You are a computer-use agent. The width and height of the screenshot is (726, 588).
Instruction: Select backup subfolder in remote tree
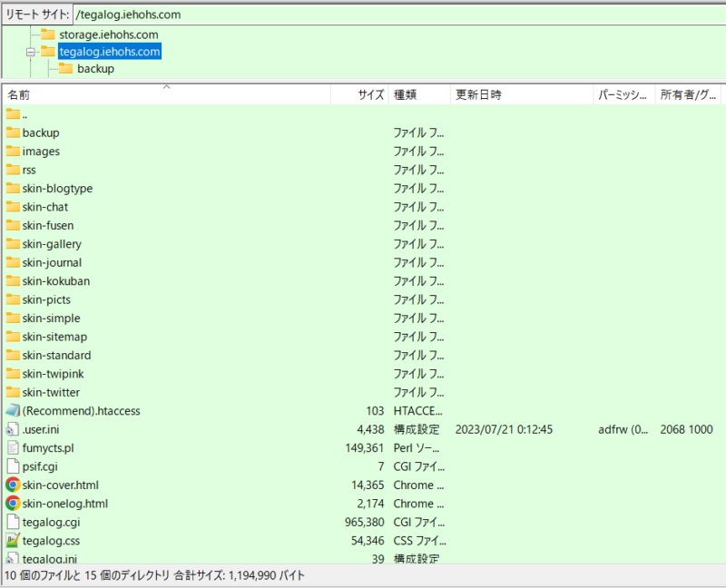[95, 69]
